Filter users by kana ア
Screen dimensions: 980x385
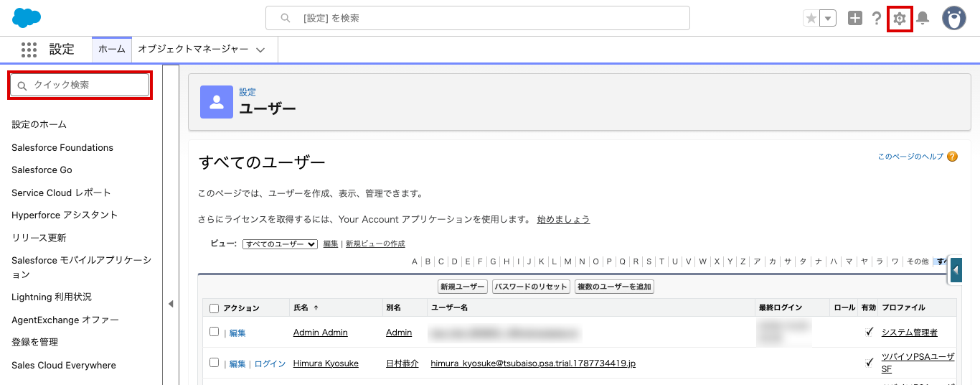coord(757,261)
